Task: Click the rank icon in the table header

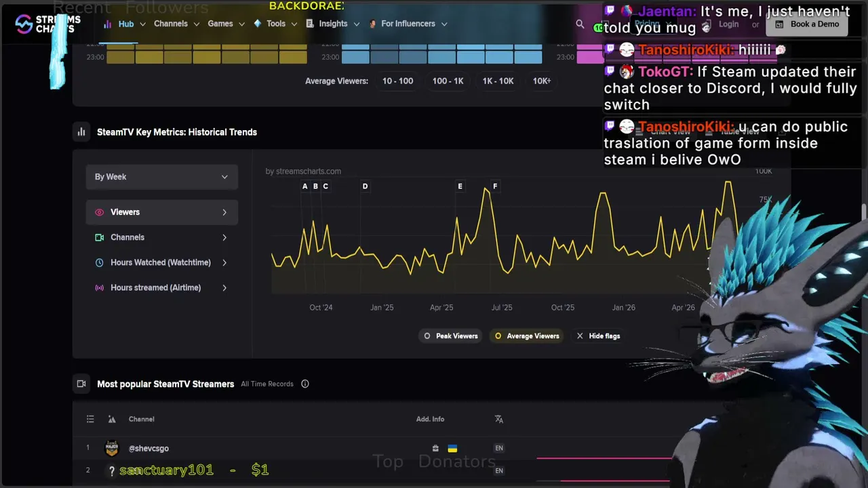Action: (112, 419)
